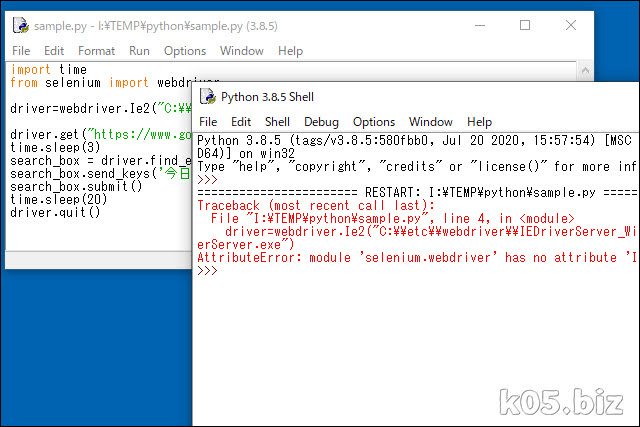Open Window menu in sample.py editor
Image resolution: width=640 pixels, height=427 pixels.
tap(242, 51)
